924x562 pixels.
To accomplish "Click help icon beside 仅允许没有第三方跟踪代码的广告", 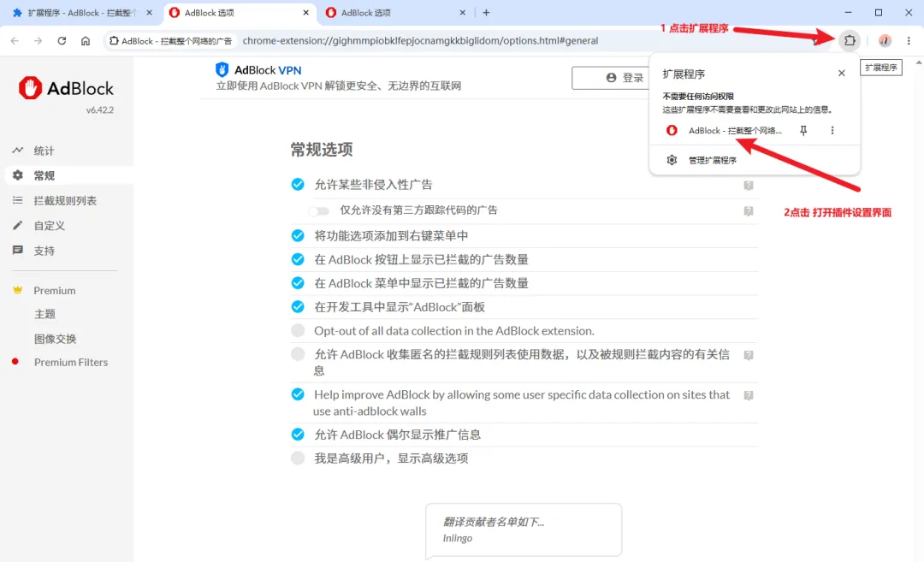I will coord(749,211).
